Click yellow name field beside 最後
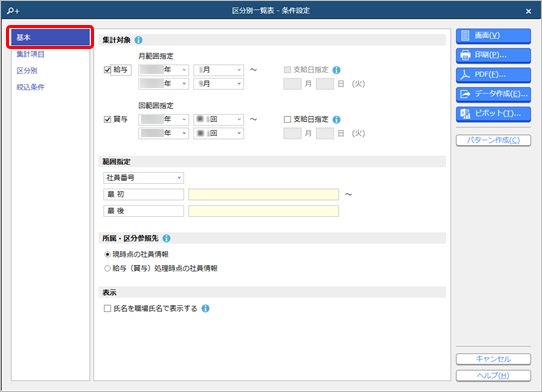Image resolution: width=542 pixels, height=392 pixels. pyautogui.click(x=263, y=211)
